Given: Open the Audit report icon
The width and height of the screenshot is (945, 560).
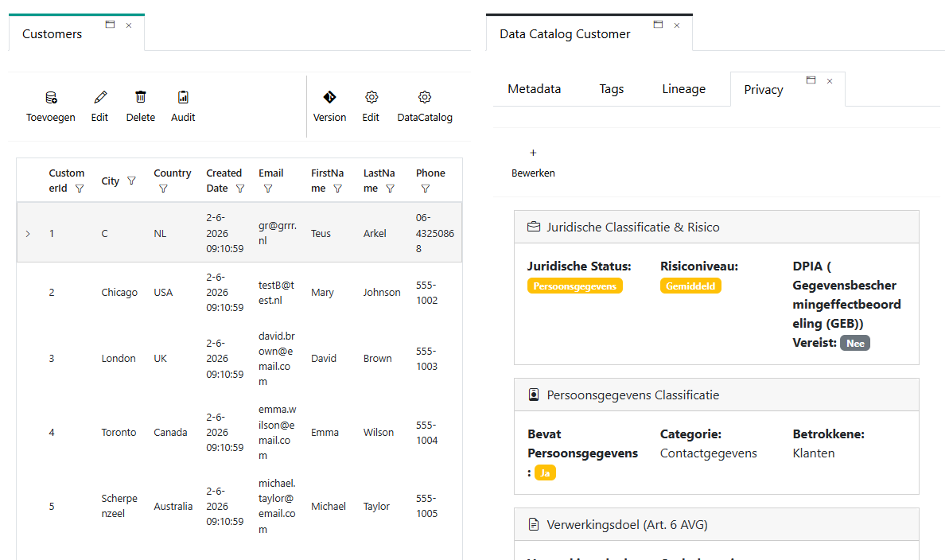Looking at the screenshot, I should (183, 97).
